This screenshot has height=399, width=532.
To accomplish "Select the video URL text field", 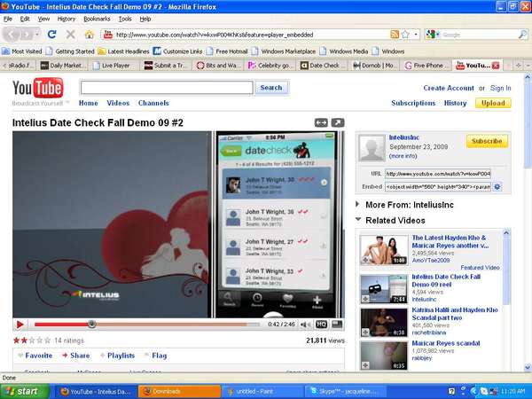I will coord(438,174).
